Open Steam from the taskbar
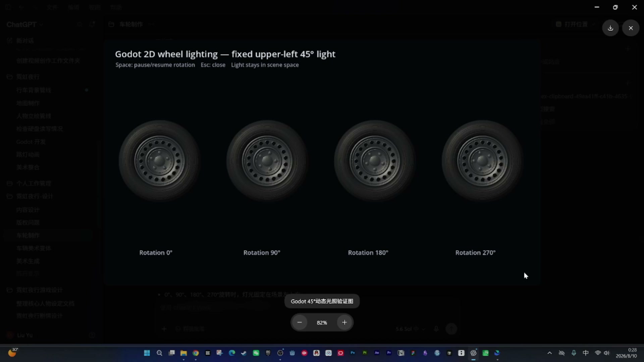Viewport: 644px width, 362px height. (x=244, y=353)
